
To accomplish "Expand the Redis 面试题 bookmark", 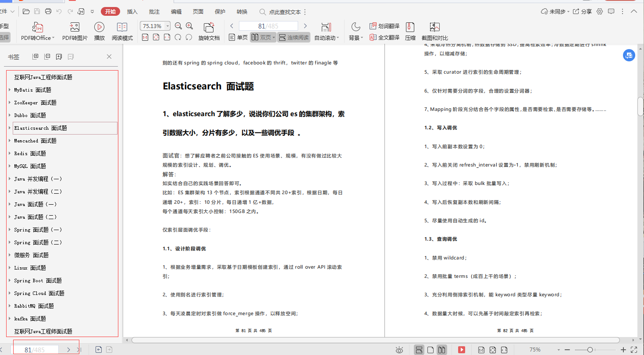I will pyautogui.click(x=10, y=153).
